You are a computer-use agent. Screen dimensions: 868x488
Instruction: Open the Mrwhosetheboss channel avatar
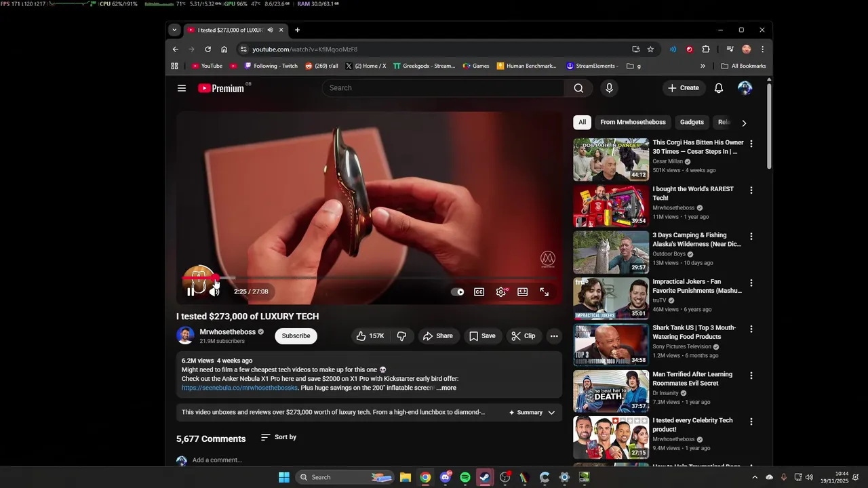(x=185, y=335)
